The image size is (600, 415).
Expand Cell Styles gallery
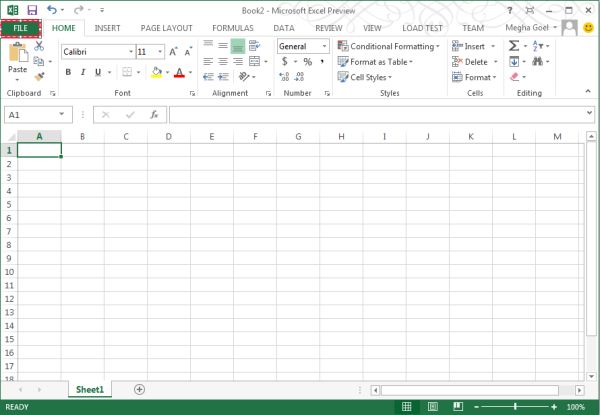[x=365, y=77]
